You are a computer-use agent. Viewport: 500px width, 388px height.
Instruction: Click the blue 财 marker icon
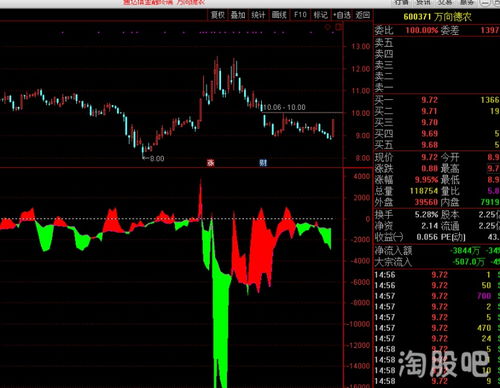point(263,163)
